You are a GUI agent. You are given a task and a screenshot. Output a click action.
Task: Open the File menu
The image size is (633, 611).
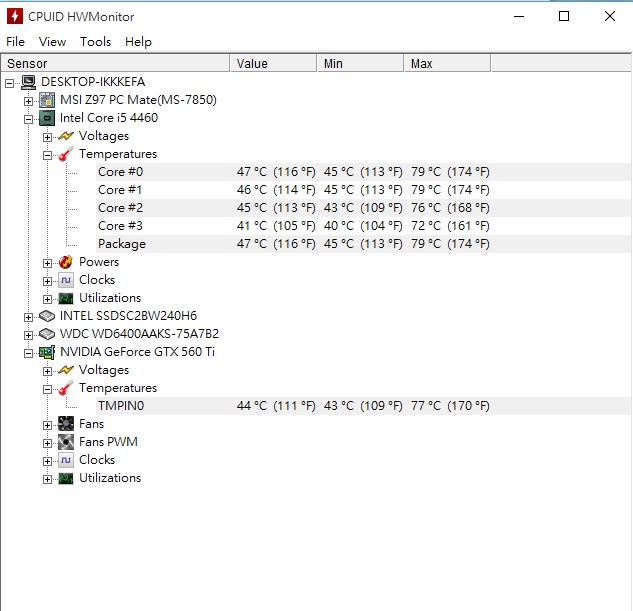click(x=15, y=42)
